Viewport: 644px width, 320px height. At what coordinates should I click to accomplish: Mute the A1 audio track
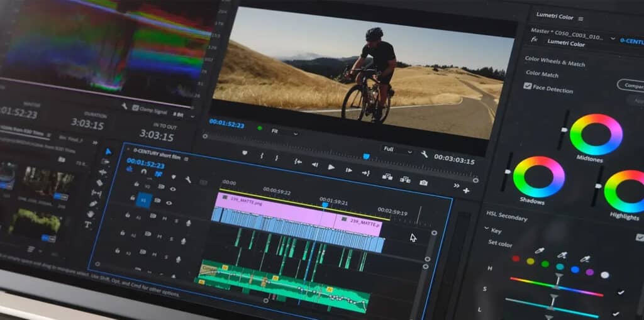click(165, 218)
